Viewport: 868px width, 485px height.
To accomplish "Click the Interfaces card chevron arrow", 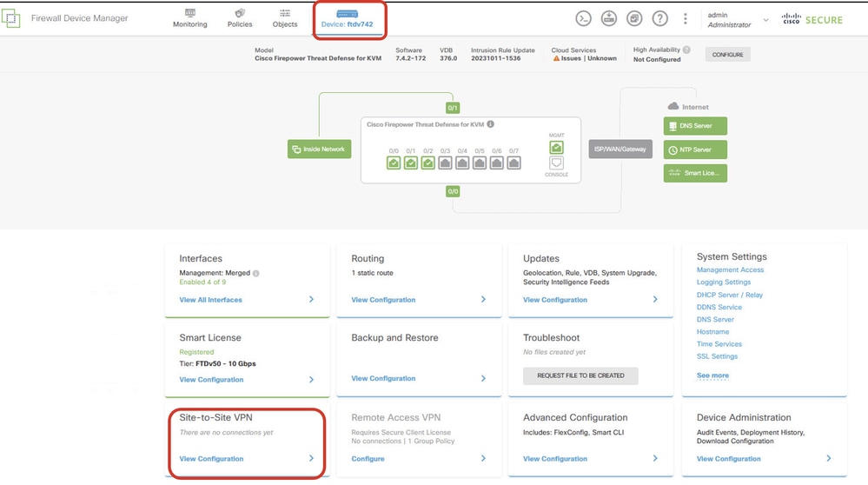I will [x=311, y=299].
